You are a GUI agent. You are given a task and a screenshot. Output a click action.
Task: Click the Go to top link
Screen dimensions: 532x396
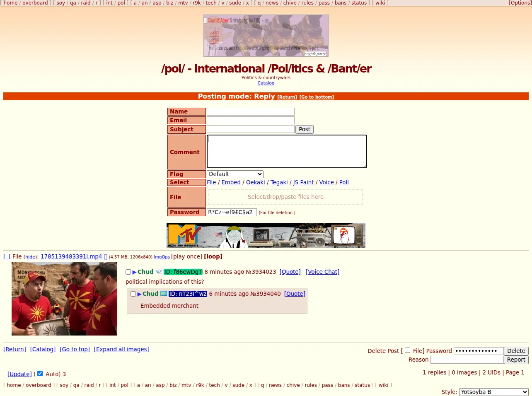(x=75, y=350)
